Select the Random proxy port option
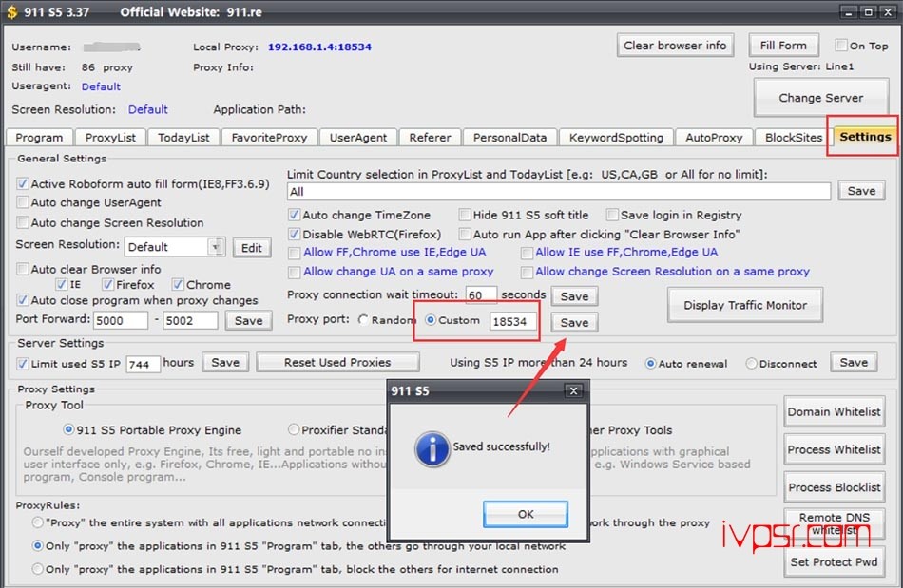This screenshot has width=903, height=588. 363,319
